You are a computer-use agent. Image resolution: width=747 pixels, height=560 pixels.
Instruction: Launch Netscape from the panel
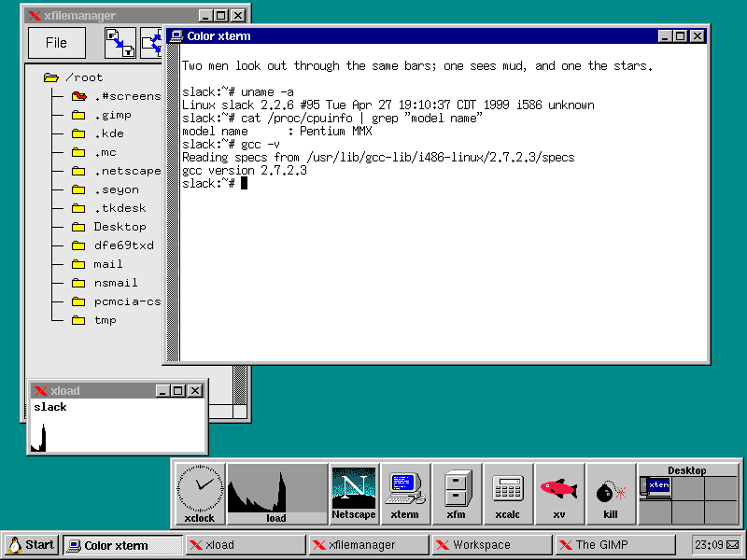point(354,493)
